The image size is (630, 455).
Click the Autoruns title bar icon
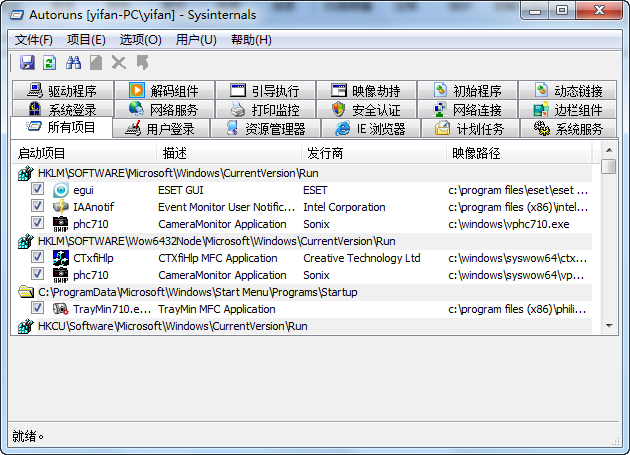coord(16,15)
